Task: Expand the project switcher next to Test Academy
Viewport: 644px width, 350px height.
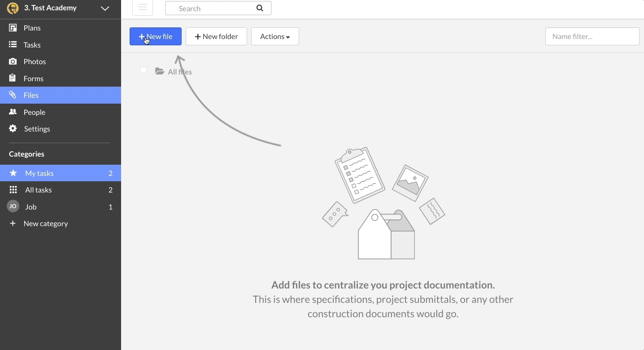Action: click(105, 8)
